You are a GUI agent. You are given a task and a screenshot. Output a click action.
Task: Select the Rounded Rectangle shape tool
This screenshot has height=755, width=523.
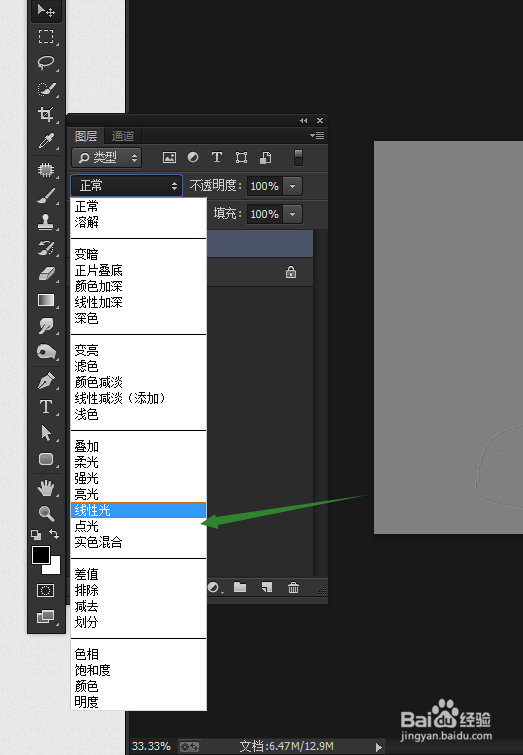46,459
